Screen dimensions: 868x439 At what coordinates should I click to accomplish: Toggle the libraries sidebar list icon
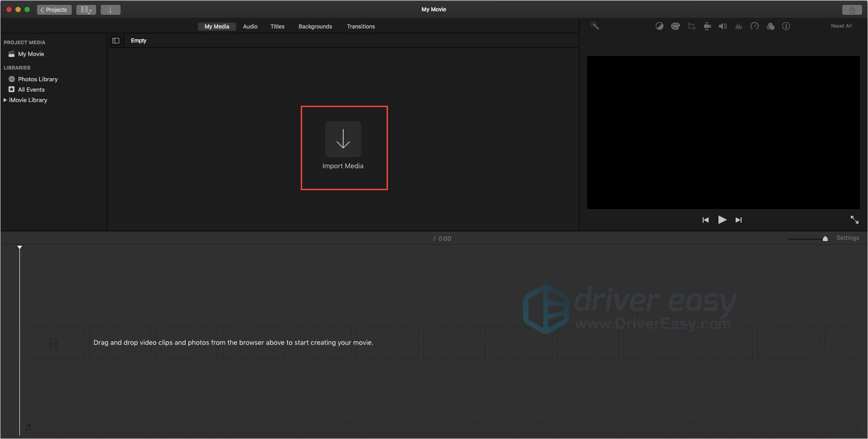pos(116,41)
